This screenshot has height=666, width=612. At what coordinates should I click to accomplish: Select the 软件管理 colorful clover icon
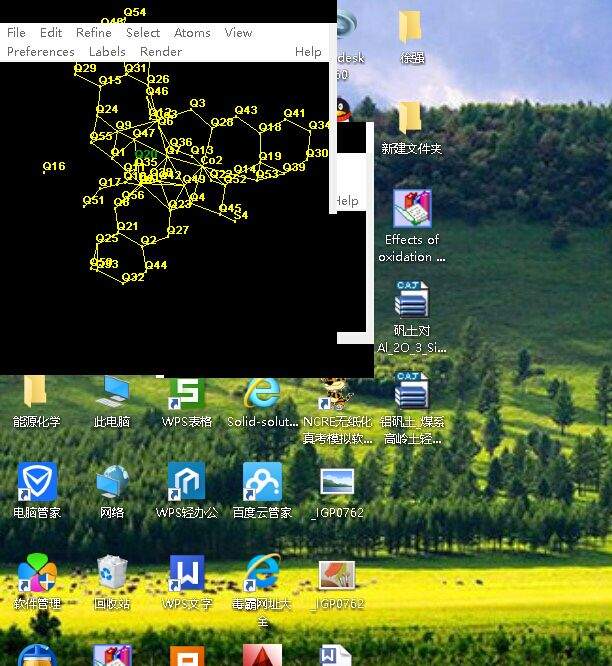click(37, 573)
